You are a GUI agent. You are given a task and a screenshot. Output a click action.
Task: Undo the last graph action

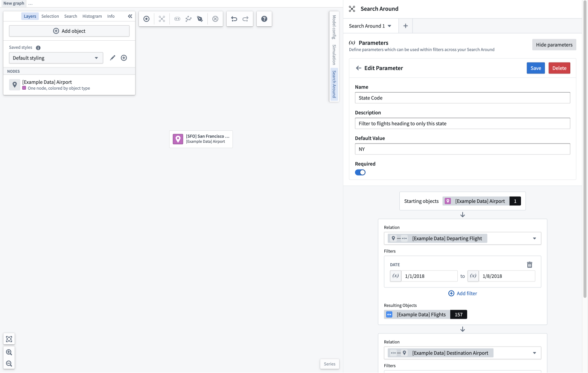point(234,19)
